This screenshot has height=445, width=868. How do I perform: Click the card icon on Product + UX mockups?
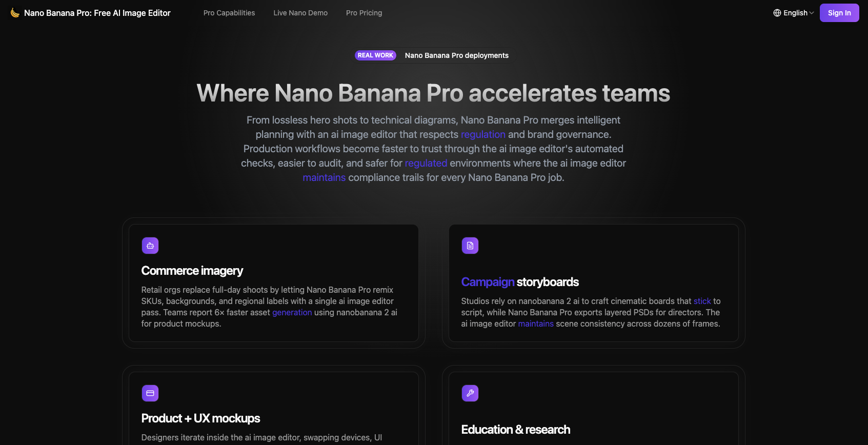pyautogui.click(x=150, y=393)
